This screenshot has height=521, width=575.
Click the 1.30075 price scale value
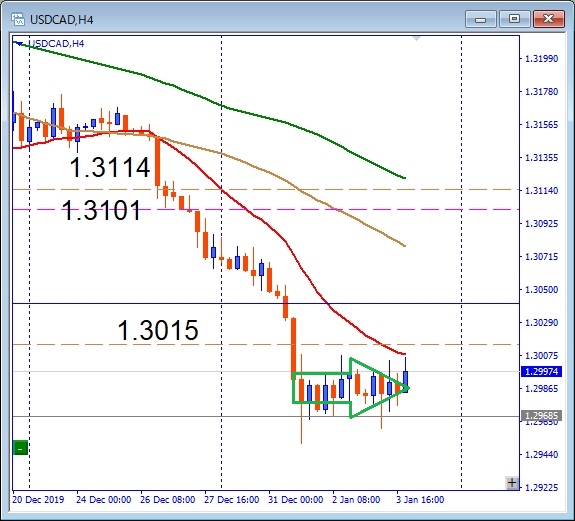(x=541, y=356)
